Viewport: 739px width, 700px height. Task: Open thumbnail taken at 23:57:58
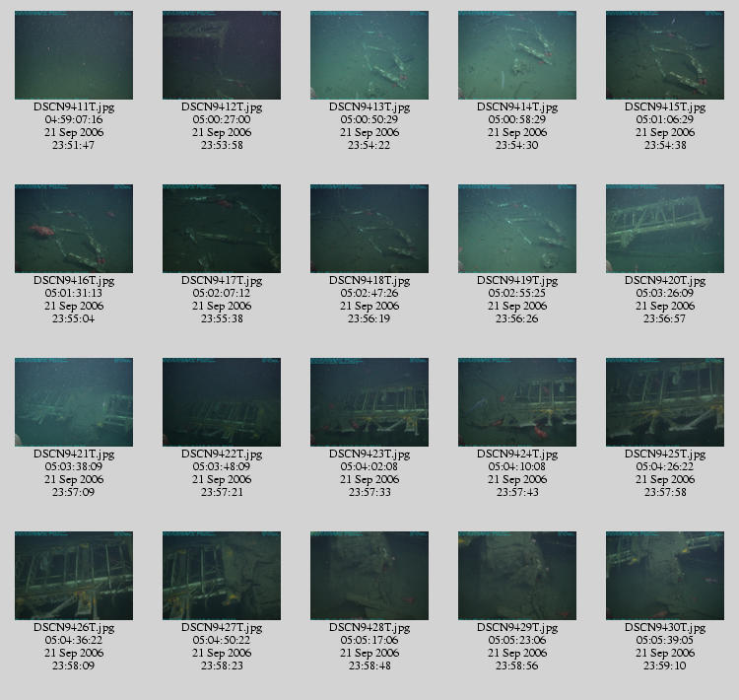pos(665,402)
